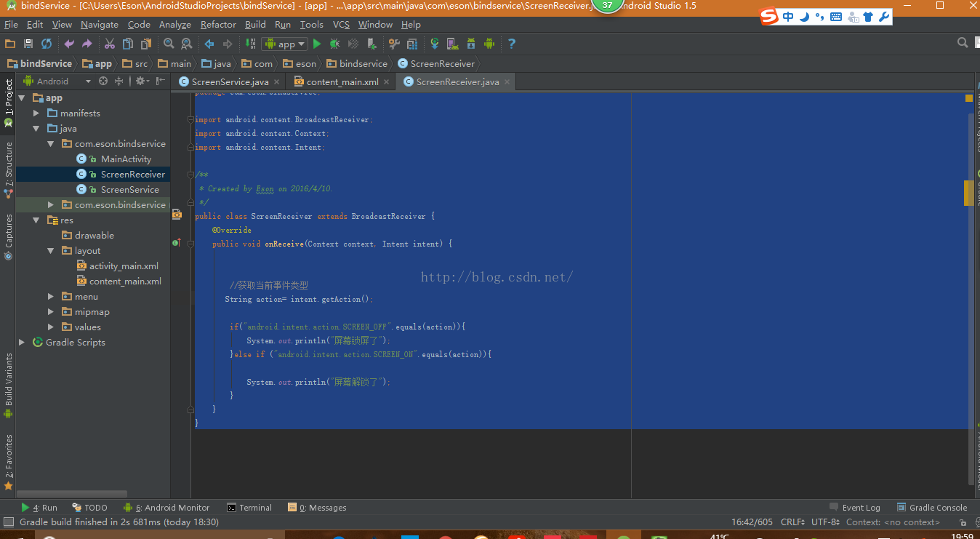
Task: Click the Save All toolbar icon
Action: (28, 44)
